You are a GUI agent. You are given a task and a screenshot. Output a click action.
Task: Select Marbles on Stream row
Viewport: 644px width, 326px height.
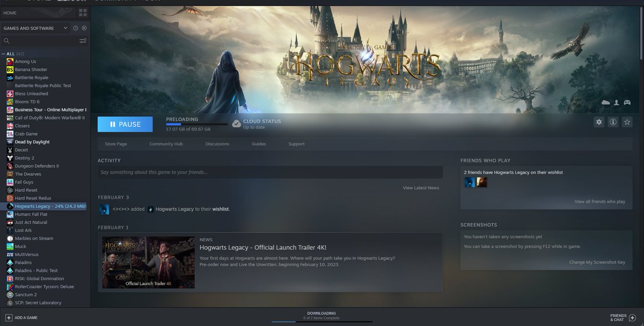tap(45, 239)
